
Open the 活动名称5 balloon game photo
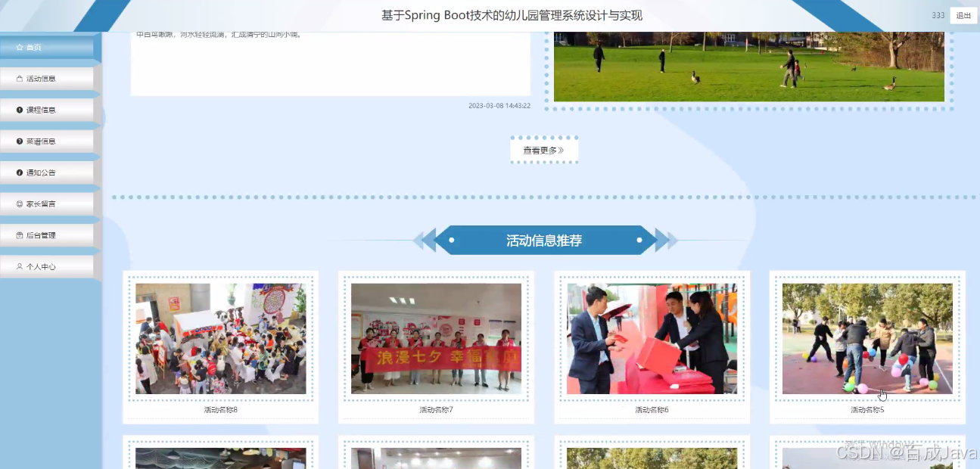pos(867,339)
